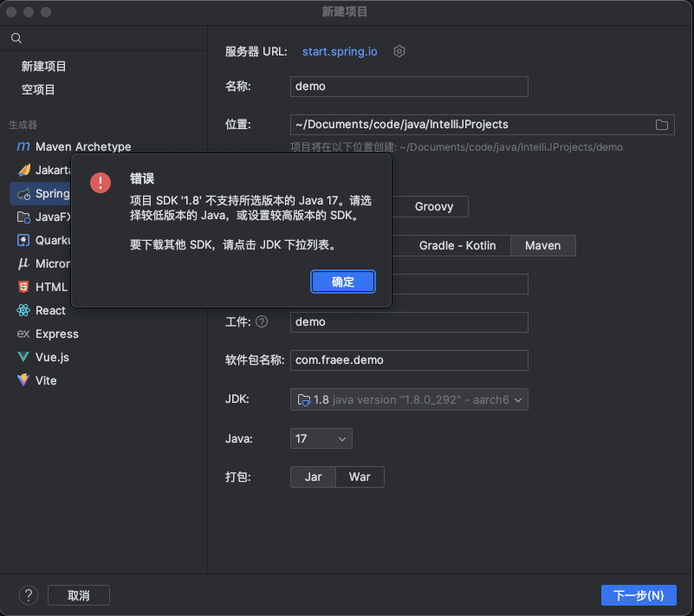Viewport: 694px width, 616px height.
Task: Click the 取消 cancel button
Action: coord(79,595)
